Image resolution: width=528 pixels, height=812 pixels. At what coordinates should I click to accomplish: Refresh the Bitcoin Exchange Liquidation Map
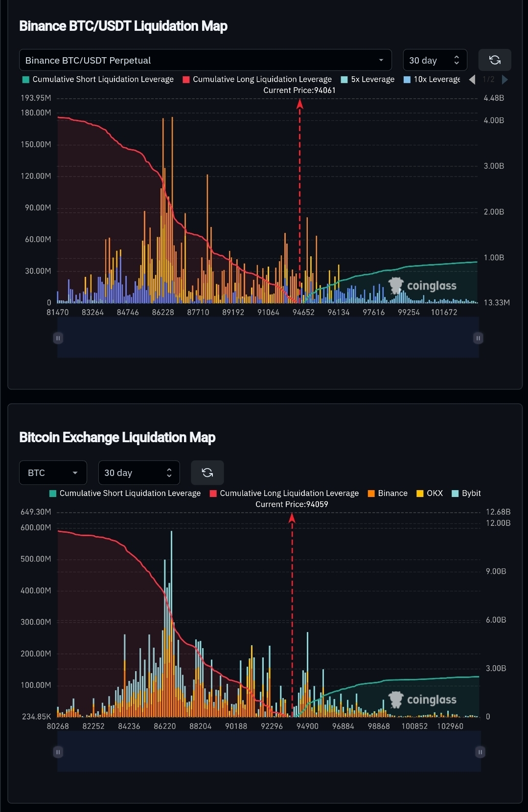coord(207,473)
